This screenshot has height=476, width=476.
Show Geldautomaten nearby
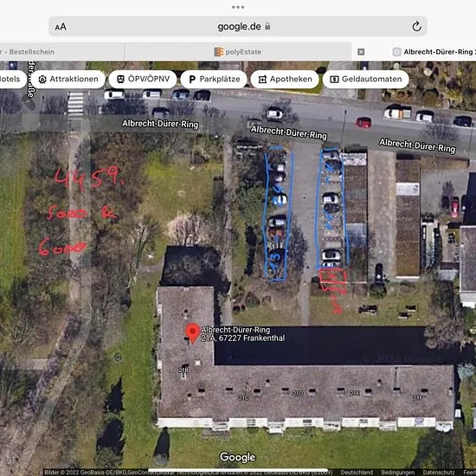[x=366, y=80]
